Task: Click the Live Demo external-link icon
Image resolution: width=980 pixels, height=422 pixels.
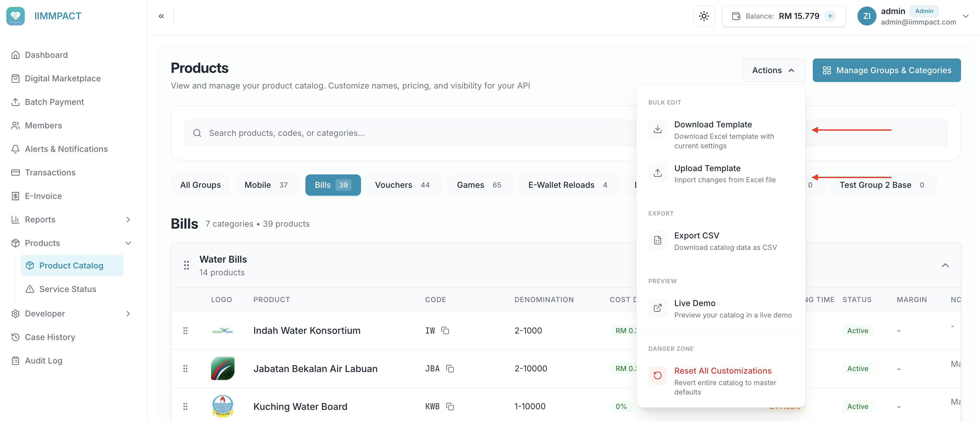Action: [x=657, y=308]
